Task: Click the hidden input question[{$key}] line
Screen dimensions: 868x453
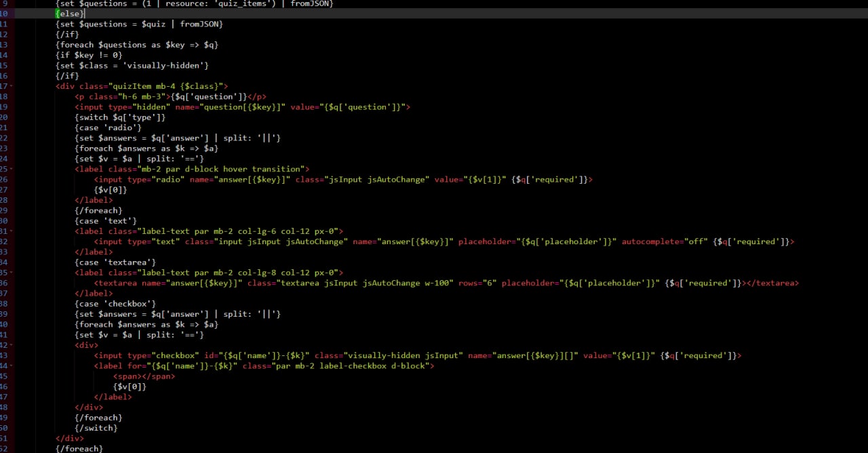Action: tap(242, 106)
